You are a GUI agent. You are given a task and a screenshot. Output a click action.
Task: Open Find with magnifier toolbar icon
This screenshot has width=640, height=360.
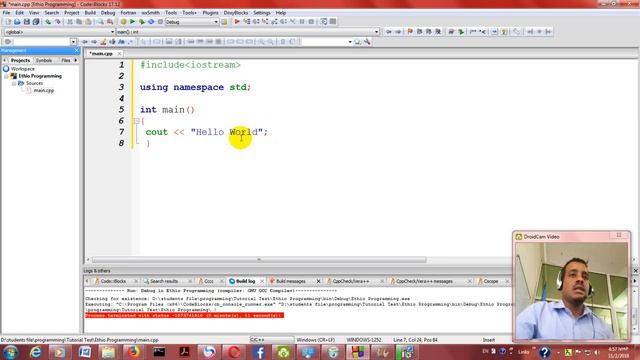pyautogui.click(x=100, y=22)
